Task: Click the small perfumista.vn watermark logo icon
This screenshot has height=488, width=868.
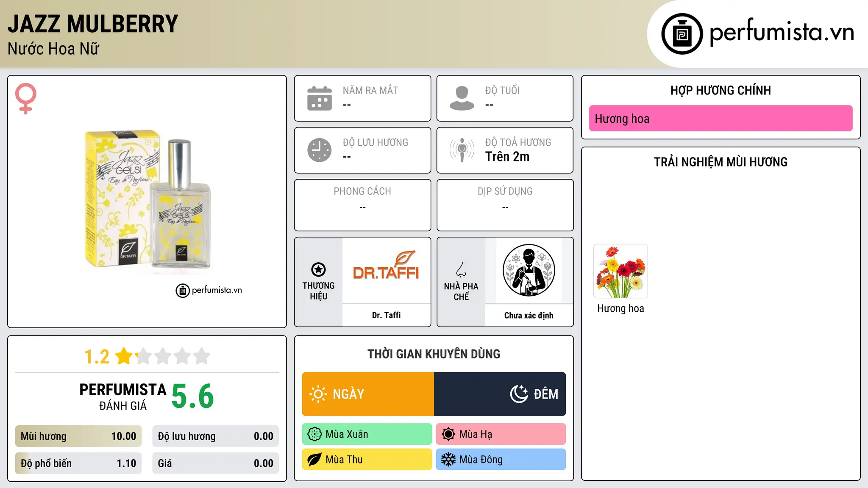Action: [x=183, y=291]
